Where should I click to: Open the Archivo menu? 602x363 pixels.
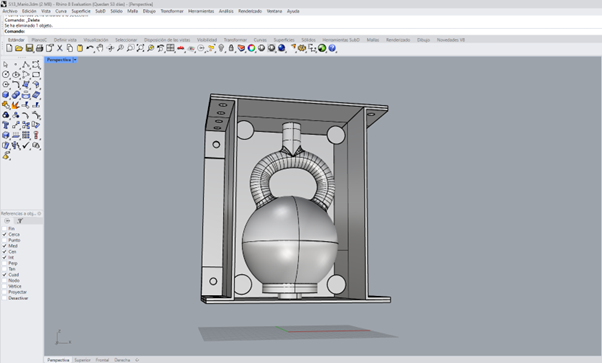tap(10, 11)
